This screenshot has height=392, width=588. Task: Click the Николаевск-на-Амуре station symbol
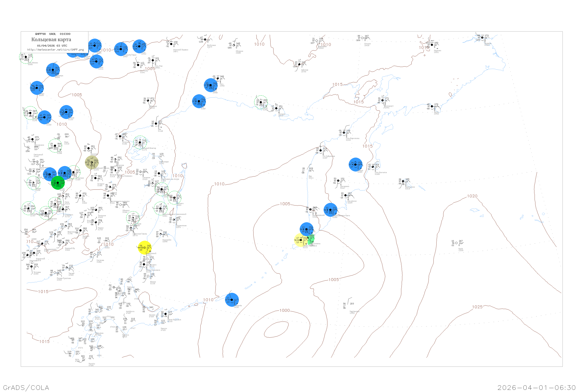(x=159, y=173)
